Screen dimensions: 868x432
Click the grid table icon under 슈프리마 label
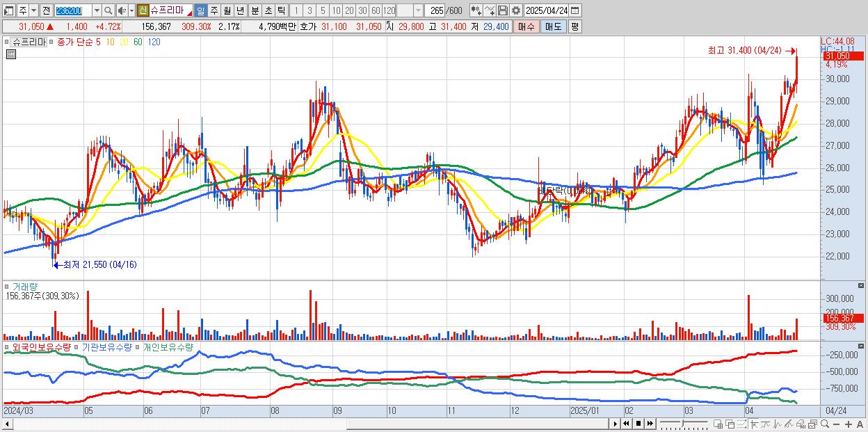11,54
